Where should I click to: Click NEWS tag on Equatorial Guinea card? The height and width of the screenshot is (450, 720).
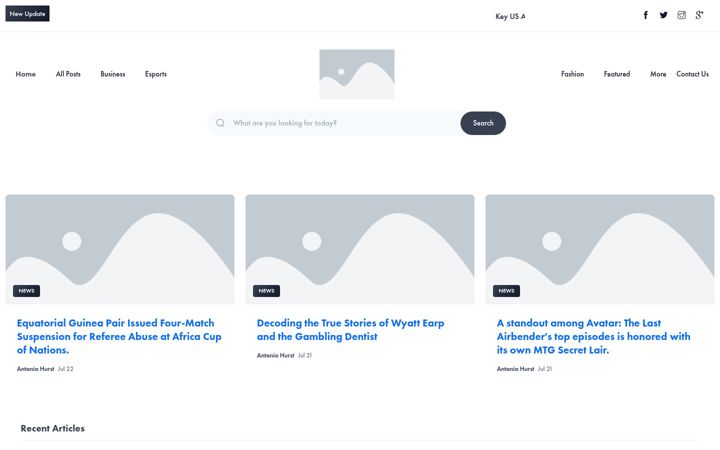27,291
